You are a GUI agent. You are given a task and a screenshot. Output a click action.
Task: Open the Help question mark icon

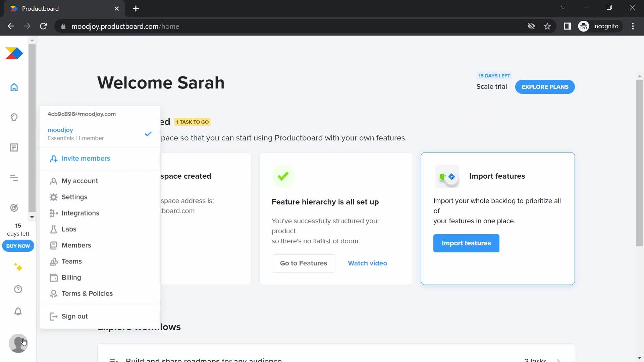pos(18,289)
